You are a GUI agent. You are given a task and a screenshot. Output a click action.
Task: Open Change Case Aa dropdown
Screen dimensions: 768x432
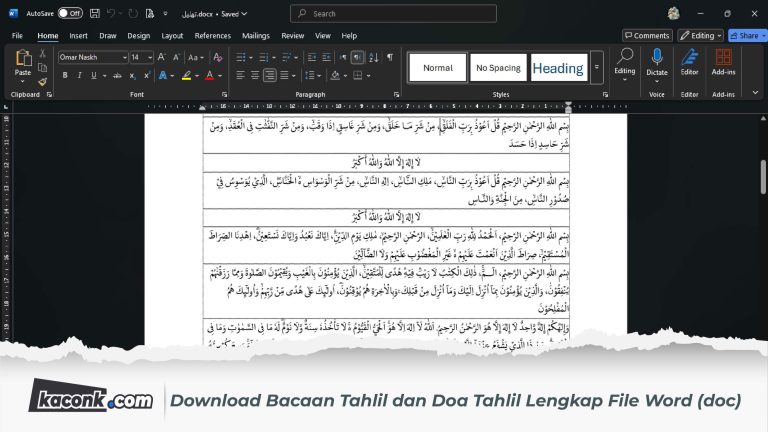coord(196,57)
